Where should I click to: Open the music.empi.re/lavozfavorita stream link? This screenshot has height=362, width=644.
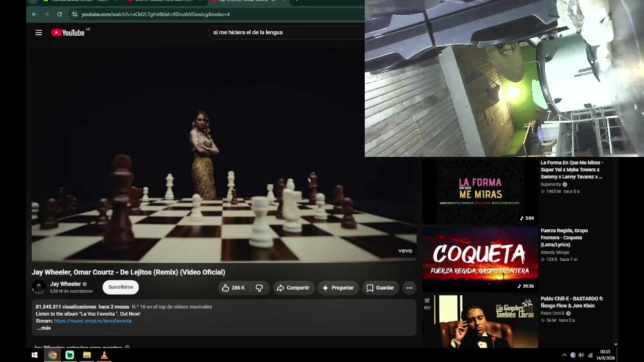click(x=93, y=321)
